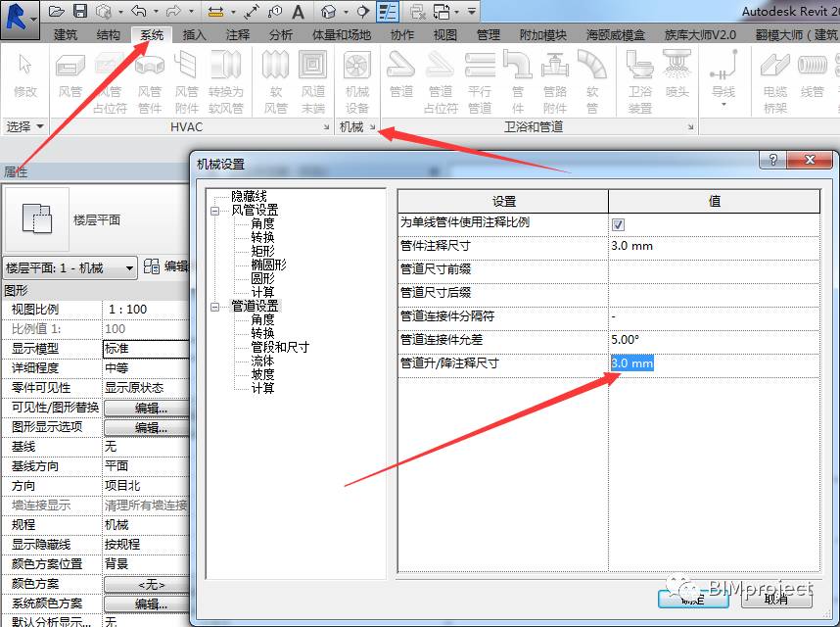The height and width of the screenshot is (627, 840).
Task: Click the Redo arrow icon
Action: coord(173,11)
